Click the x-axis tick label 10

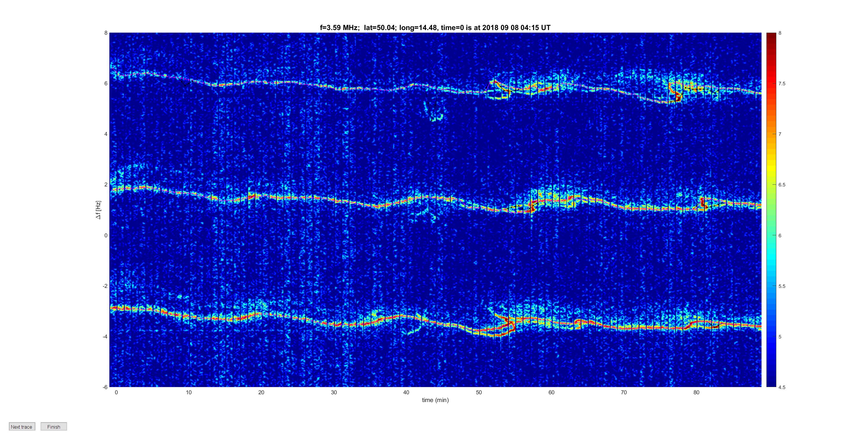coord(189,392)
